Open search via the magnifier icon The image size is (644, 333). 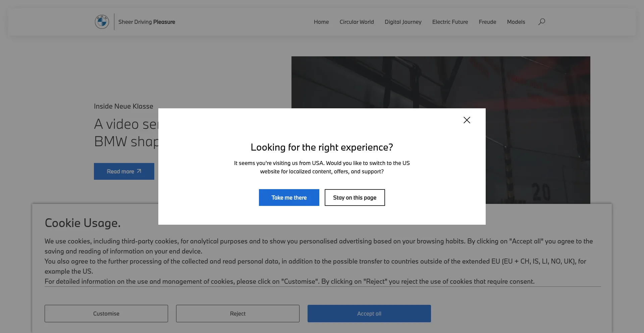point(541,22)
